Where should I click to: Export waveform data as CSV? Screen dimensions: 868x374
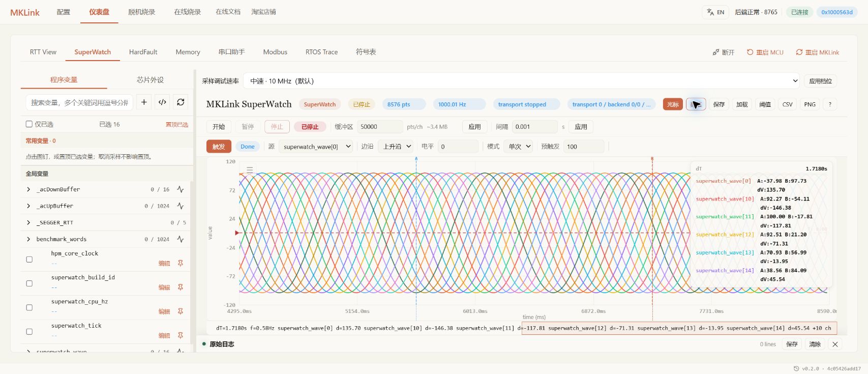[787, 104]
